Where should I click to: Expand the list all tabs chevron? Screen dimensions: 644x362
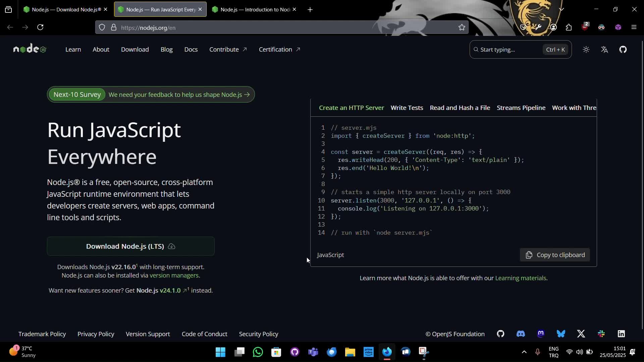pyautogui.click(x=561, y=9)
